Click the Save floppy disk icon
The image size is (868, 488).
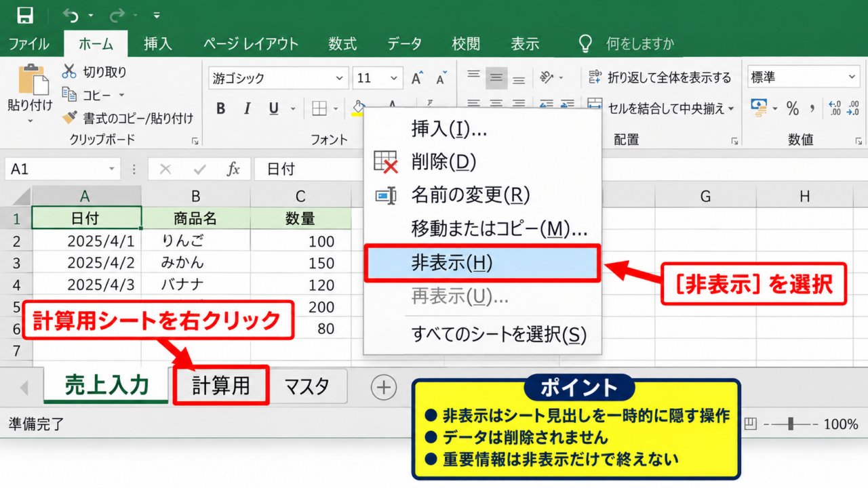[x=25, y=15]
